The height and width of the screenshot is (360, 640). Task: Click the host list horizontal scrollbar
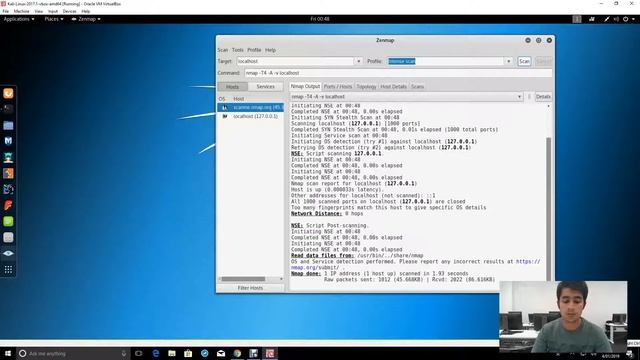[x=243, y=279]
